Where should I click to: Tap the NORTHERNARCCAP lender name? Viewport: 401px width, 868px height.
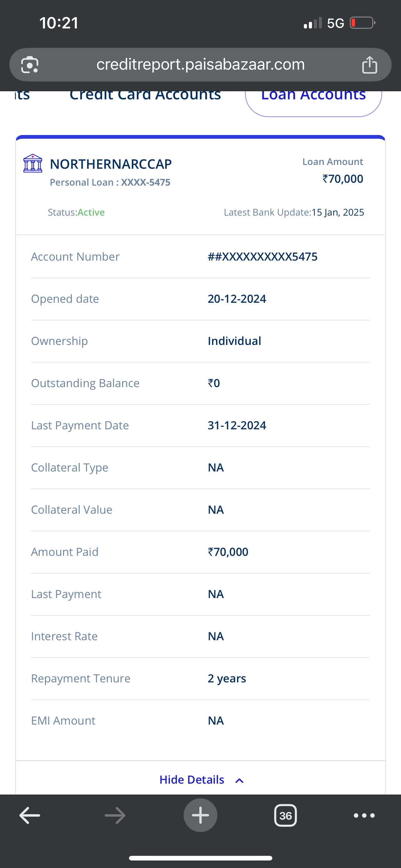pyautogui.click(x=111, y=164)
